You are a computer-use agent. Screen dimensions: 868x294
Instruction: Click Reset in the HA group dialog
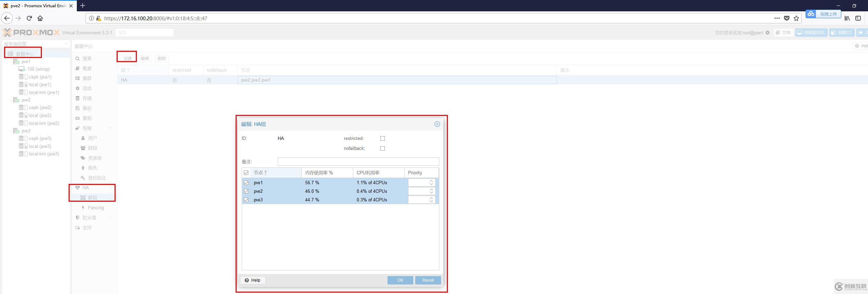(x=428, y=280)
